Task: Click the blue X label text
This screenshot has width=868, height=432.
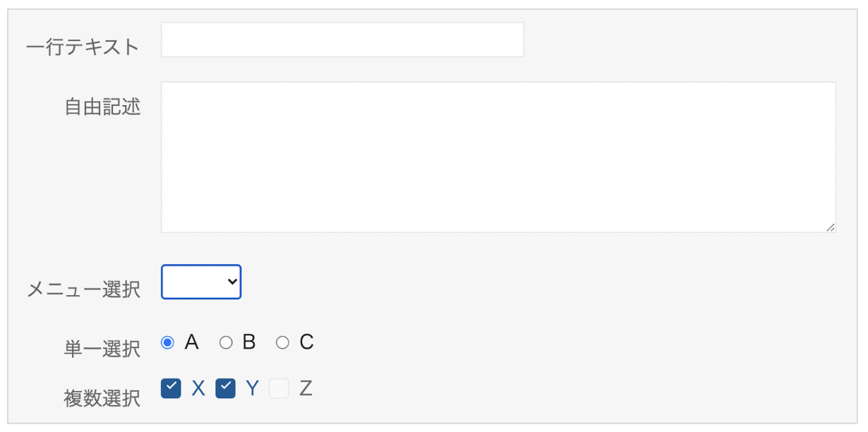Action: (x=198, y=388)
